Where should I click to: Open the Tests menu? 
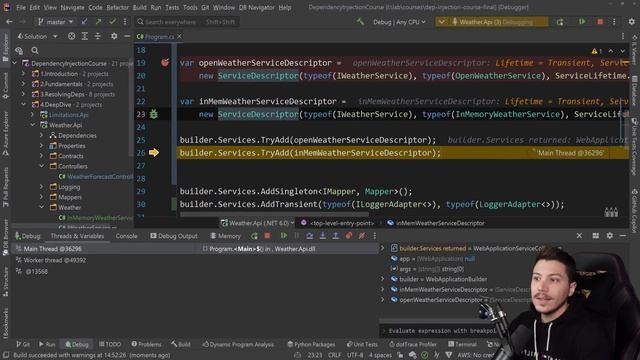(x=172, y=7)
